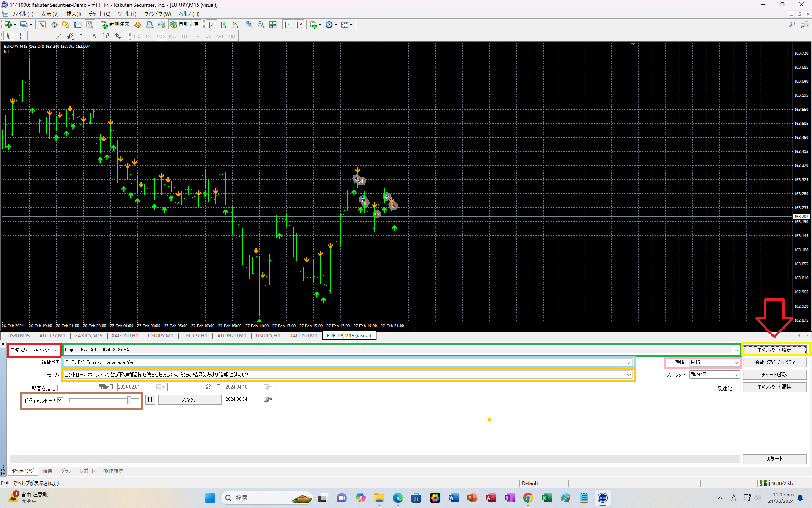This screenshot has width=812, height=508.
Task: Click the candlestick chart type icon
Action: pos(223,25)
